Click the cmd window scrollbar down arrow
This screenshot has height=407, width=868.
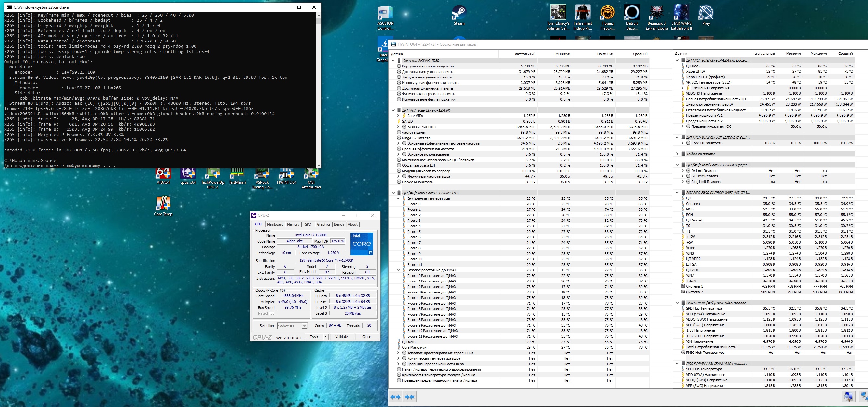pos(319,165)
